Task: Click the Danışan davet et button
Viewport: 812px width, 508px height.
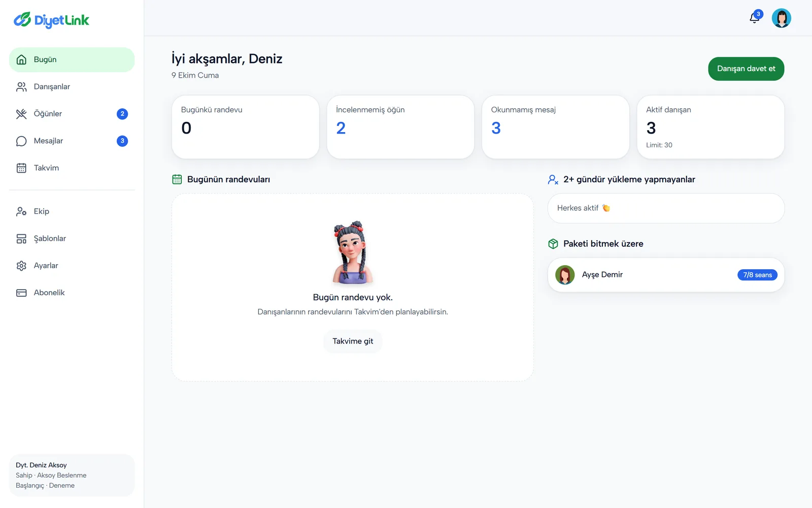Action: pyautogui.click(x=746, y=69)
